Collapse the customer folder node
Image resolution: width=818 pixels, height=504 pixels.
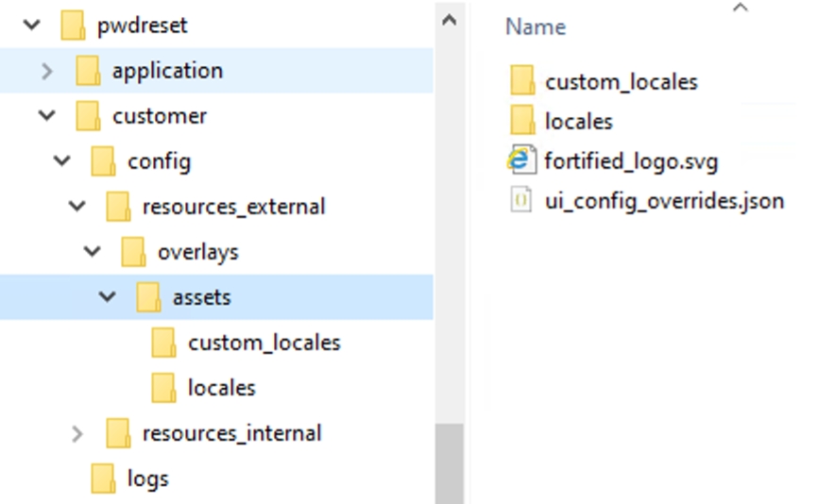coord(47,116)
